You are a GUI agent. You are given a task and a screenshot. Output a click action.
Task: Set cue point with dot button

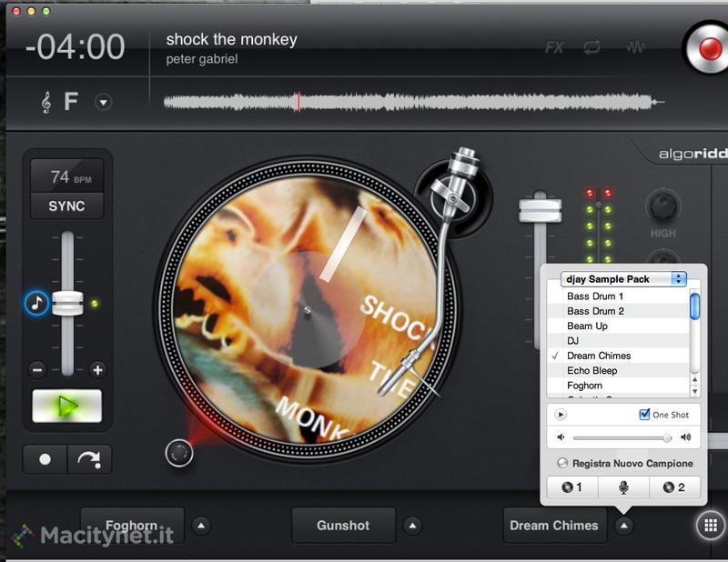(x=45, y=459)
